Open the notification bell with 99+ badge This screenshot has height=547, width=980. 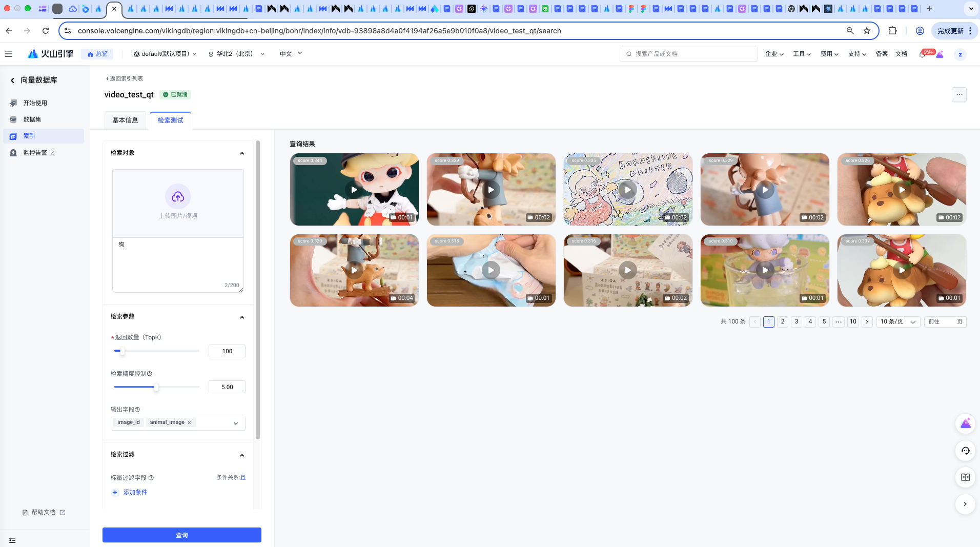[x=923, y=54]
